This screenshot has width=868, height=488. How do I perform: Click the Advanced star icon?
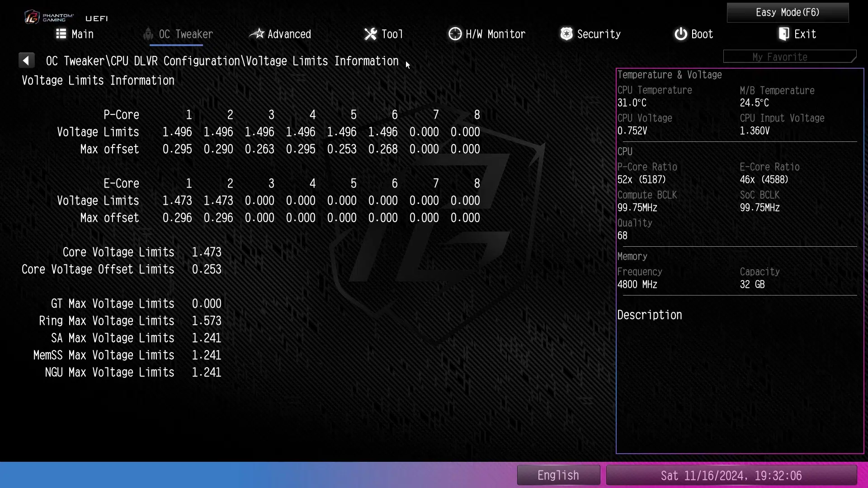(257, 34)
